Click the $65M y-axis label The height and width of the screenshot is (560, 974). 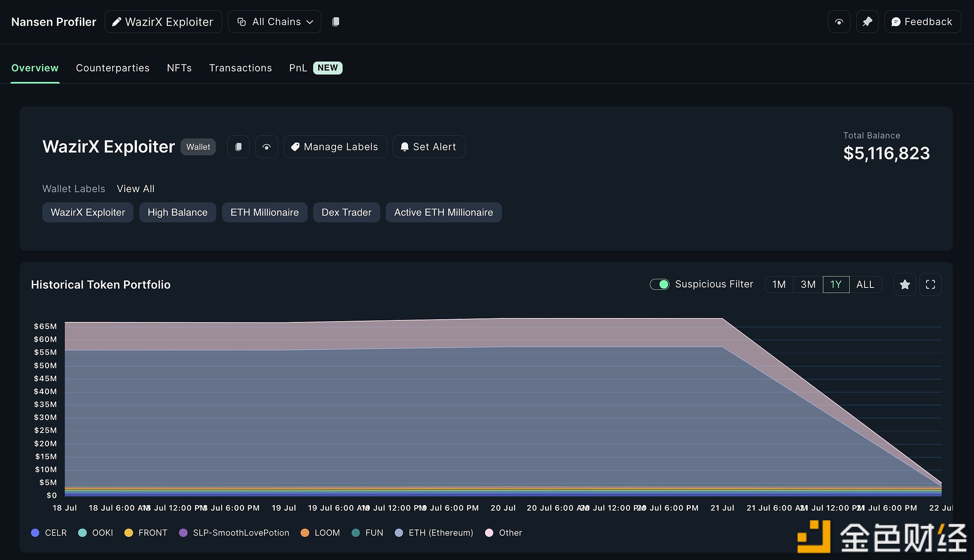pyautogui.click(x=46, y=326)
